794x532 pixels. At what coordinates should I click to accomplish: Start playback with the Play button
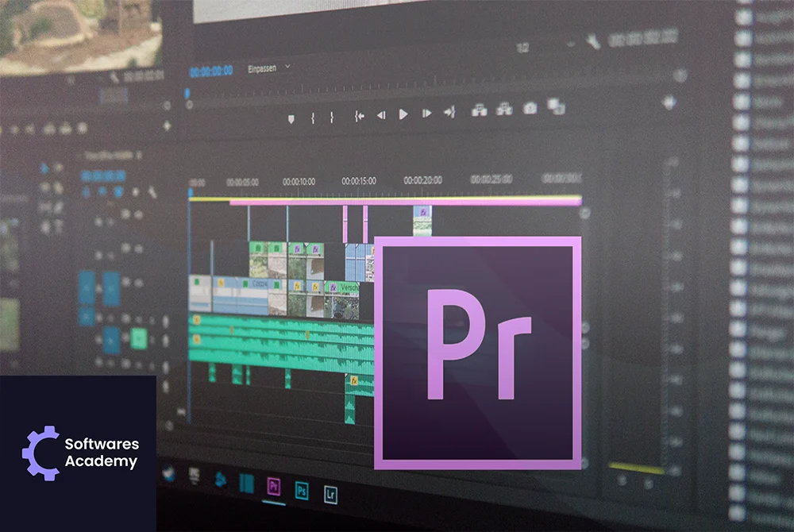pos(403,114)
